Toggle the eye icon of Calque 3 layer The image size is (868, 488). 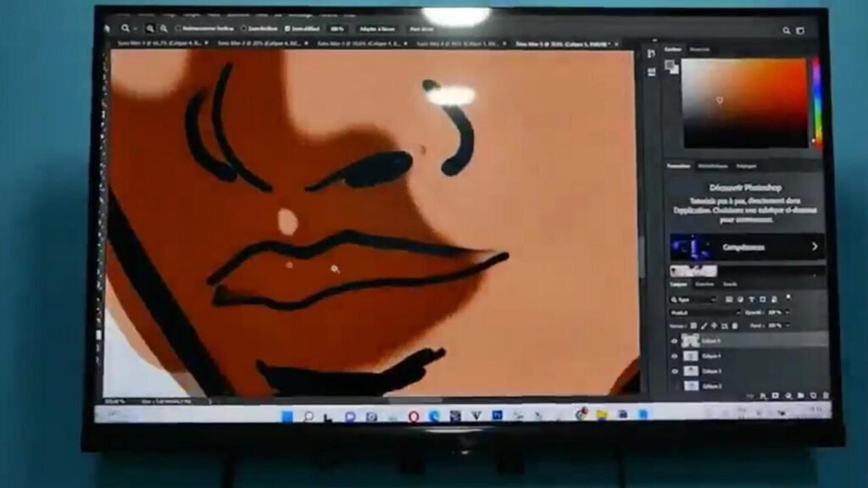pyautogui.click(x=675, y=371)
